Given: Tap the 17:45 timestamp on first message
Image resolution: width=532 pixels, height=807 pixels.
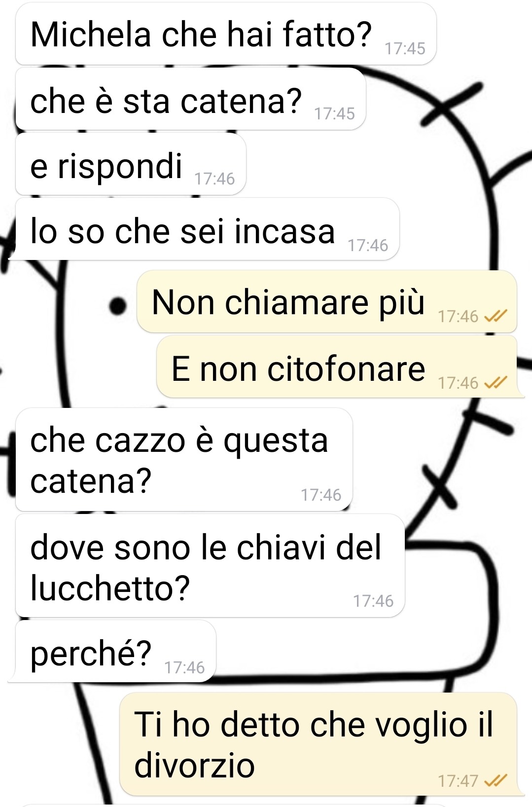Looking at the screenshot, I should pos(405,48).
